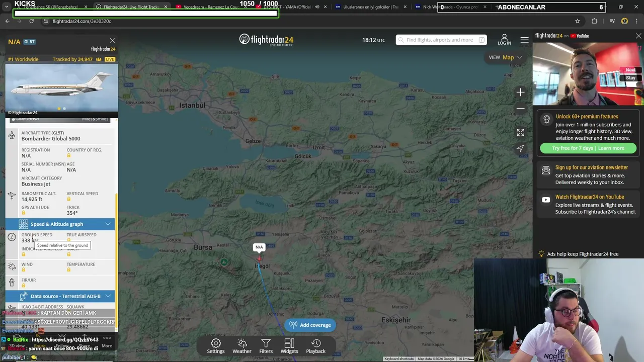Click the FIR/UIR lock icon
The width and height of the screenshot is (644, 362).
point(24,286)
